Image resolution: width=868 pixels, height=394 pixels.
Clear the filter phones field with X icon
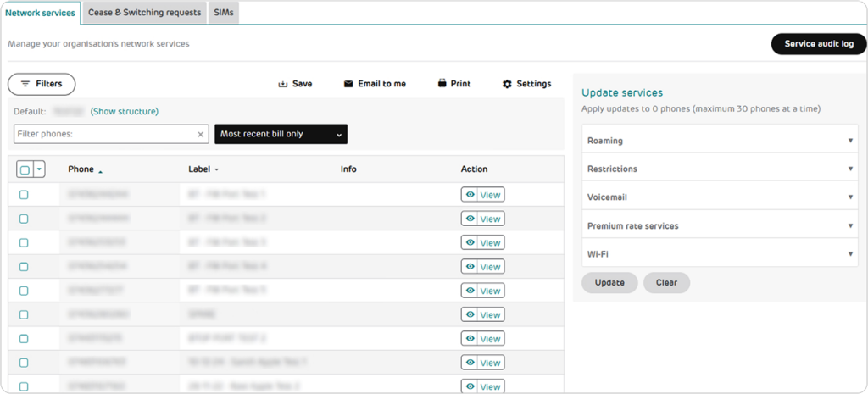[x=201, y=134]
